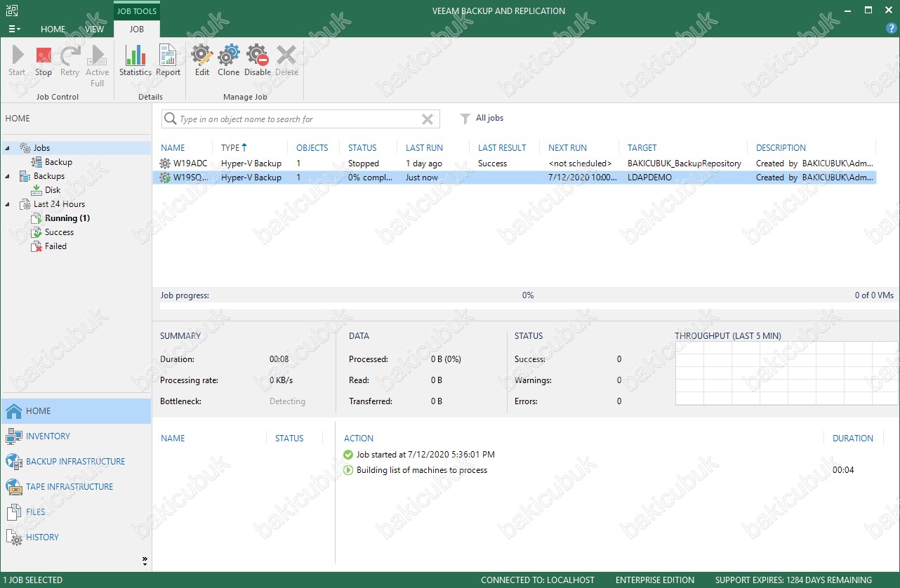Click the DURATION column header in log
Image resolution: width=900 pixels, height=588 pixels.
853,439
